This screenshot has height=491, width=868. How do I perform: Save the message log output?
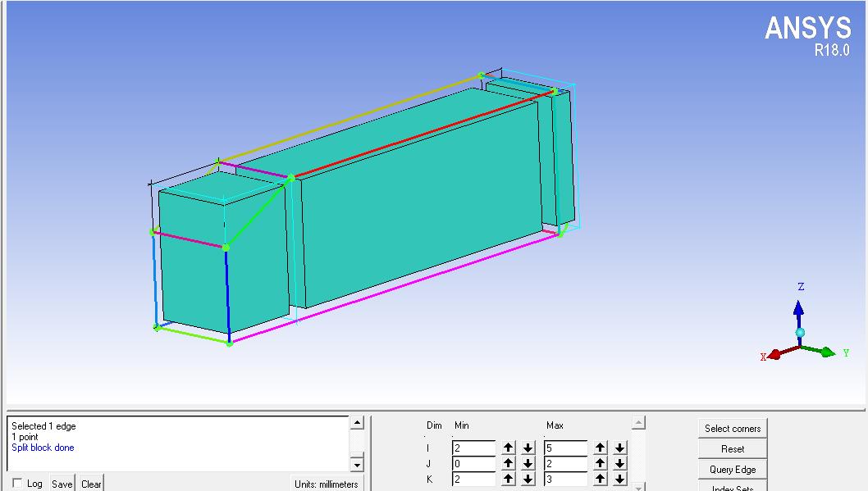click(62, 484)
